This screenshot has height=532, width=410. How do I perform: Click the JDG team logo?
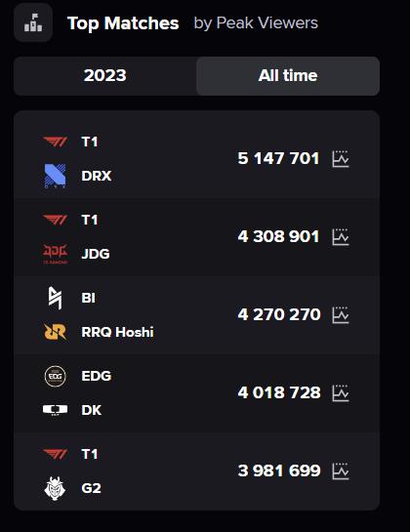click(56, 254)
